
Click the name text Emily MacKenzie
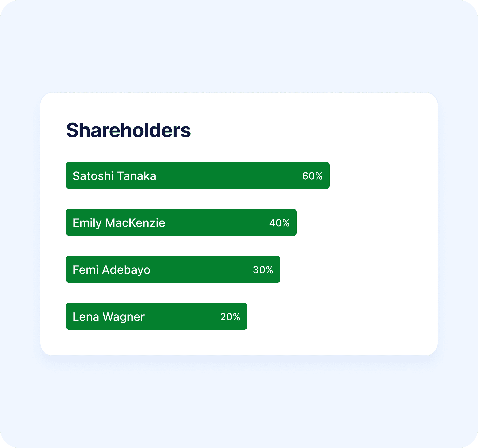[119, 223]
